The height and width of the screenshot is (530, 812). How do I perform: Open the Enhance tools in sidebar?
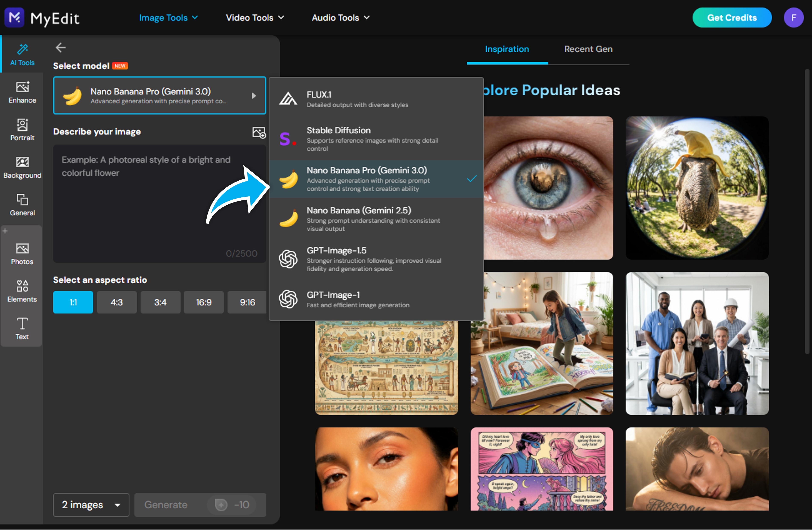22,92
